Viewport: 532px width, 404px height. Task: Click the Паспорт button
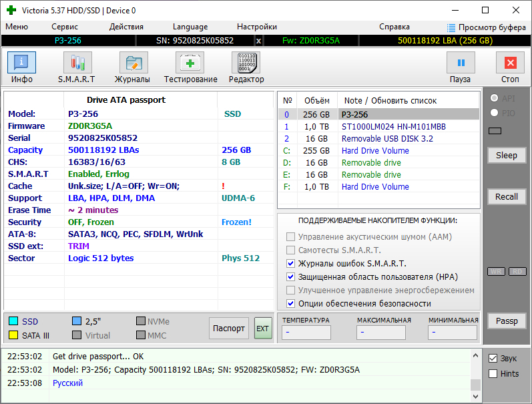(228, 329)
